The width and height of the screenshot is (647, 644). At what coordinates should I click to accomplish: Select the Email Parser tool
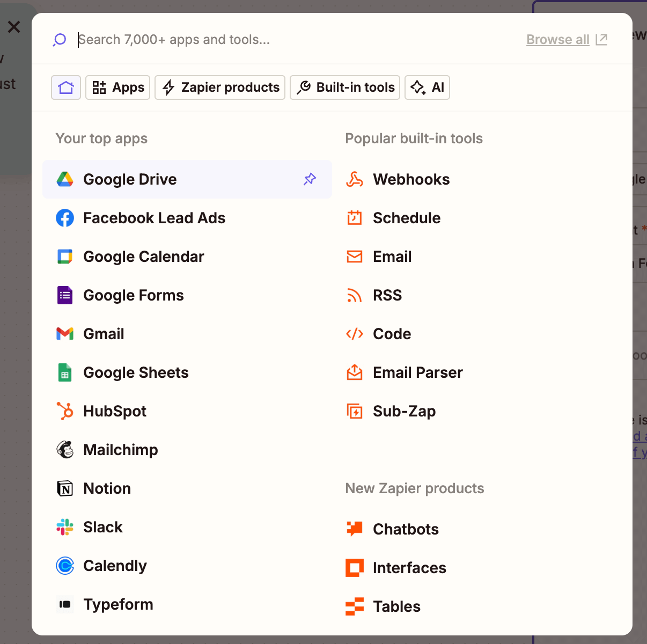[417, 372]
